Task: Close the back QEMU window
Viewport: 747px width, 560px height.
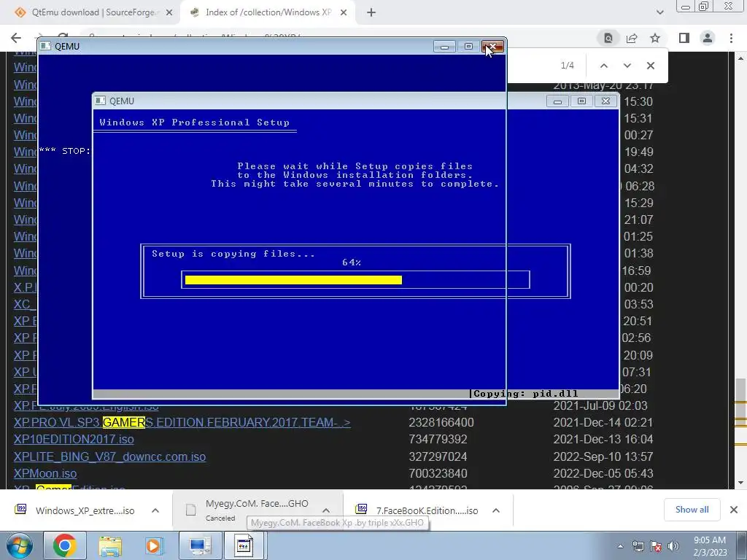Action: pos(492,46)
